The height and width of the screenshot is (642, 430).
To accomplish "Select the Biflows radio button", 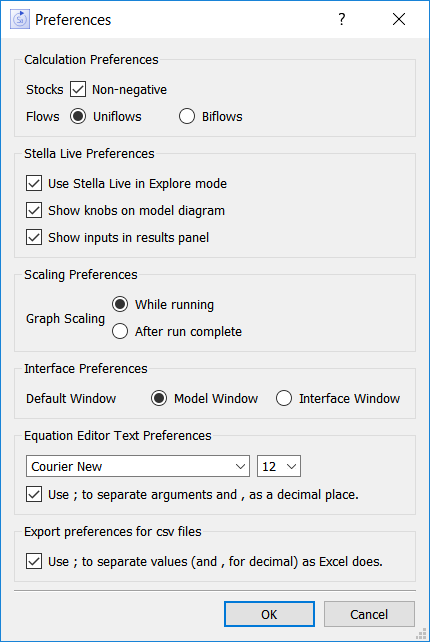I will (187, 116).
